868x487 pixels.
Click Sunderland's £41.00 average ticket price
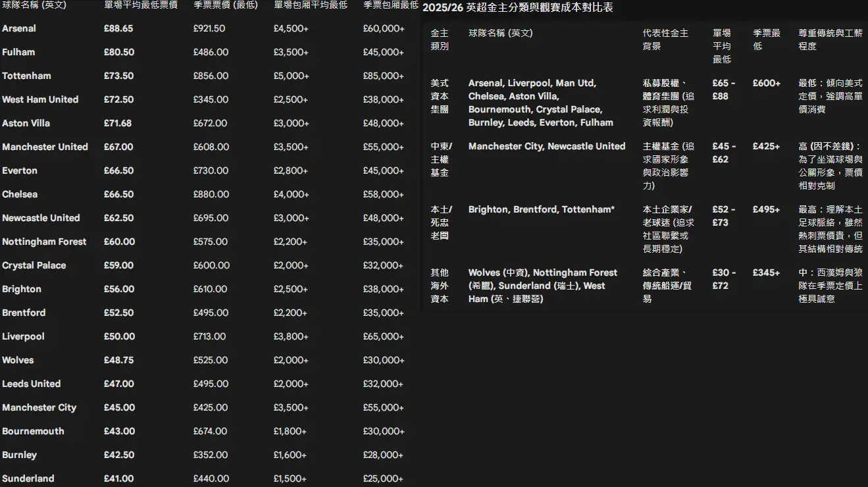[x=118, y=478]
